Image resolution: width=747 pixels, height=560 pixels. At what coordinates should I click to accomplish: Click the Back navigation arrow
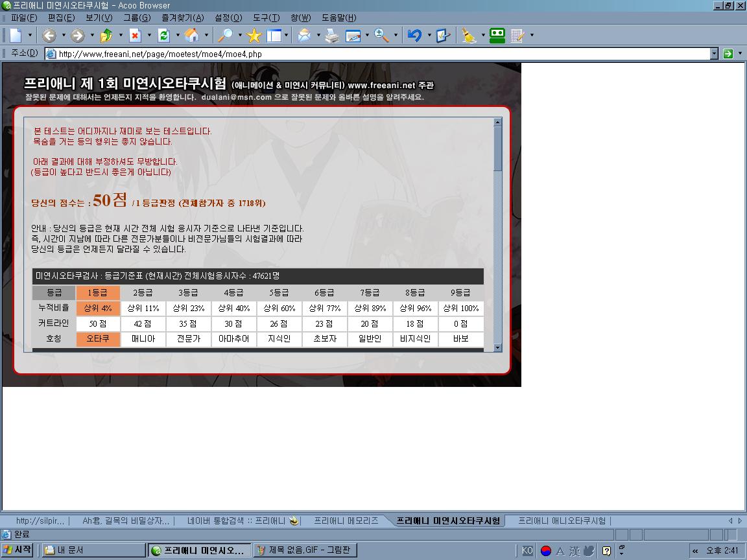click(49, 36)
